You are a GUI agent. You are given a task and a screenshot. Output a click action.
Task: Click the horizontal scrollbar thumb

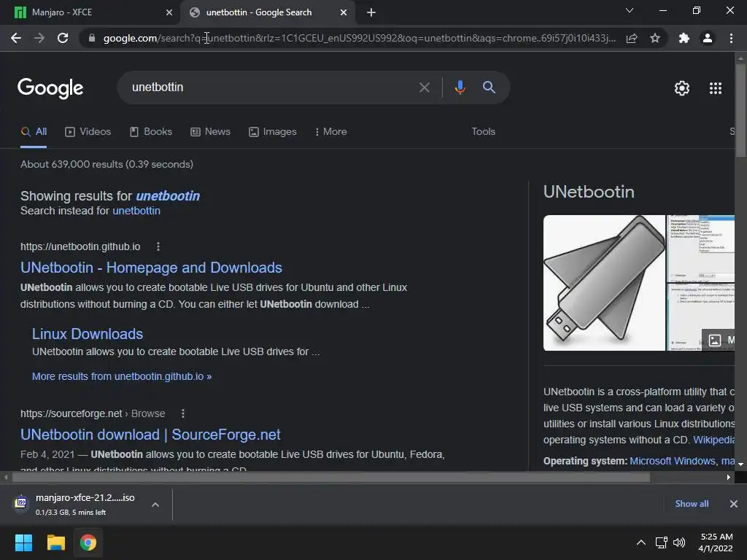click(x=331, y=477)
